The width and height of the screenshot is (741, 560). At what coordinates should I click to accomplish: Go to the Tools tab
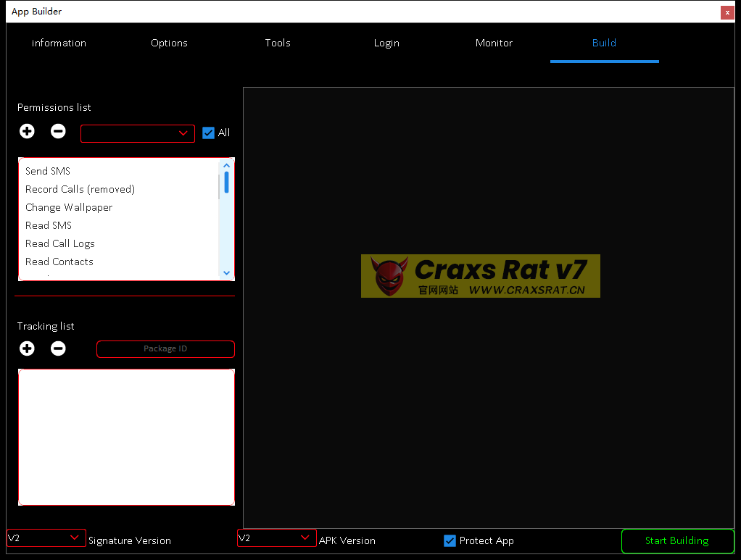coord(278,43)
